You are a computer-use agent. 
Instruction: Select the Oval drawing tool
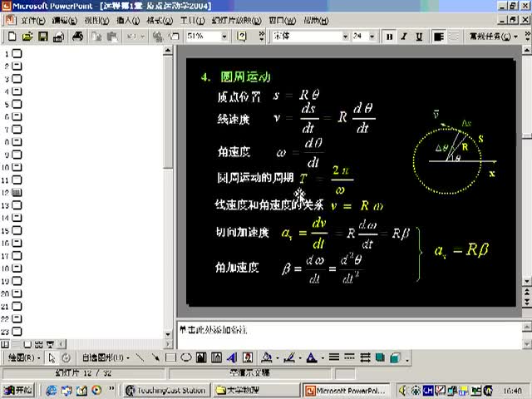click(x=186, y=357)
